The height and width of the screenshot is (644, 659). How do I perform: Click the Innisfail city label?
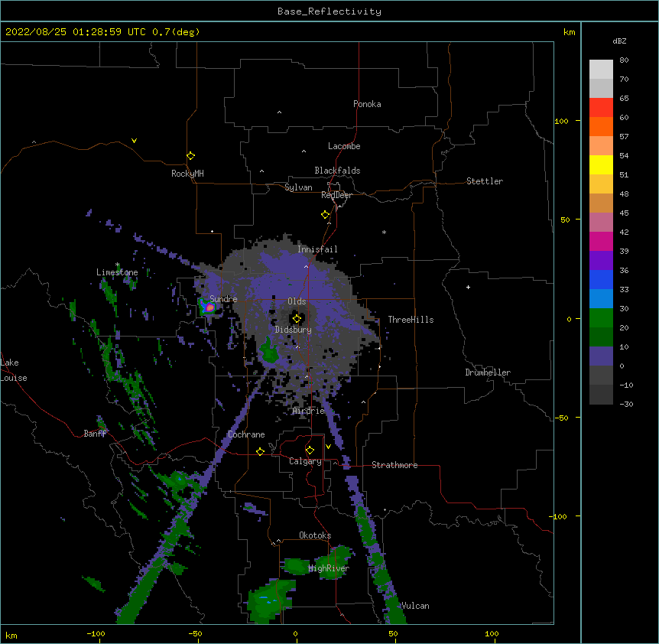point(317,249)
